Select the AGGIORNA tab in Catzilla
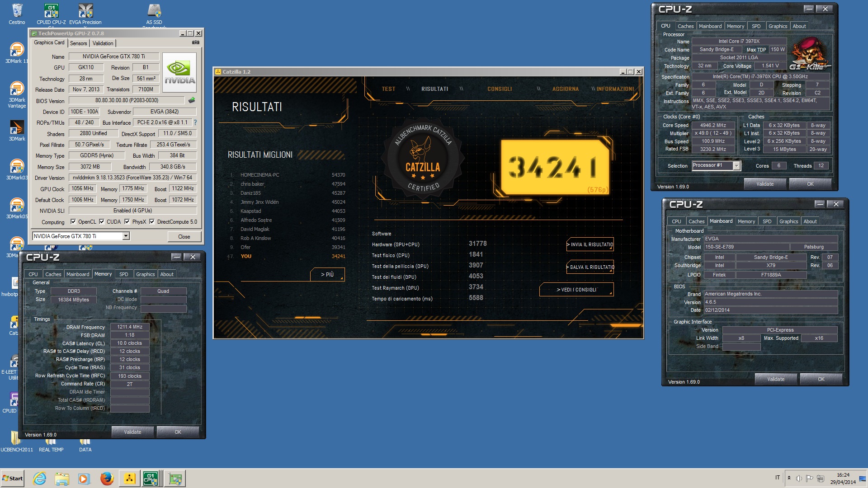868x488 pixels. 565,89
